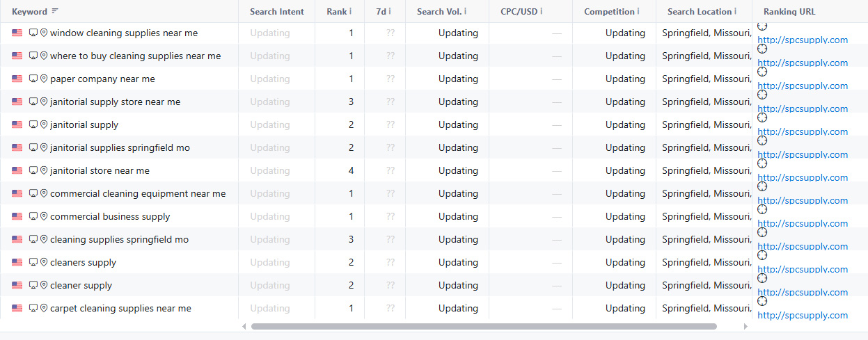Click the US flag in 'janitorial store near me' row

tap(17, 170)
